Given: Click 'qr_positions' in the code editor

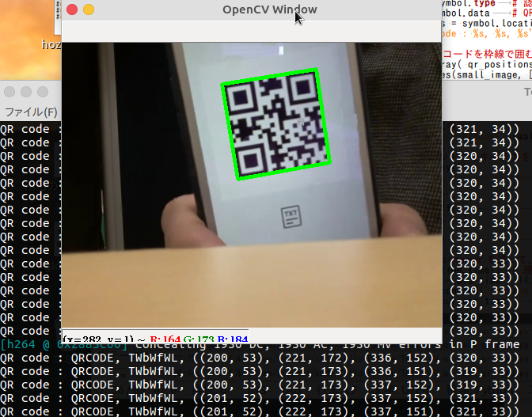Looking at the screenshot, I should tap(500, 64).
